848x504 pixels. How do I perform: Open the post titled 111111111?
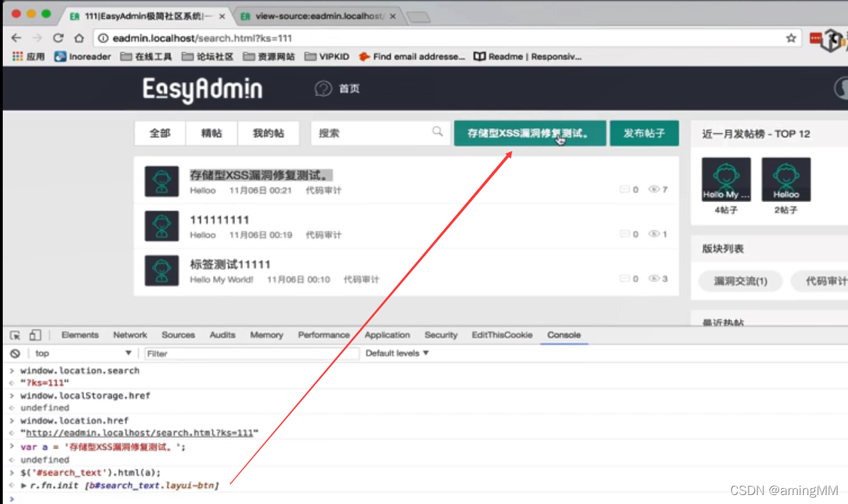click(x=219, y=220)
